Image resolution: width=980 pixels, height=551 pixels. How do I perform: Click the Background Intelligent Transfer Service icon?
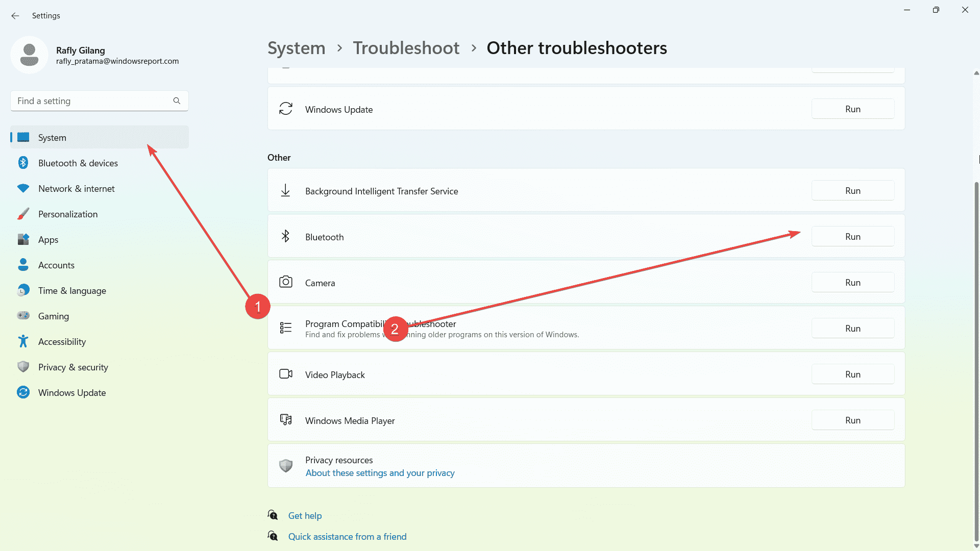point(285,190)
